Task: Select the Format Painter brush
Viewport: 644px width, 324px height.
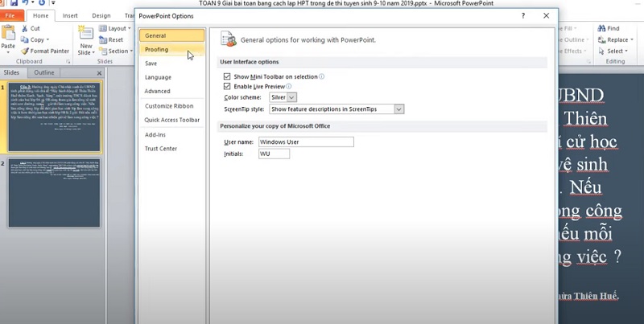Action: (x=25, y=51)
